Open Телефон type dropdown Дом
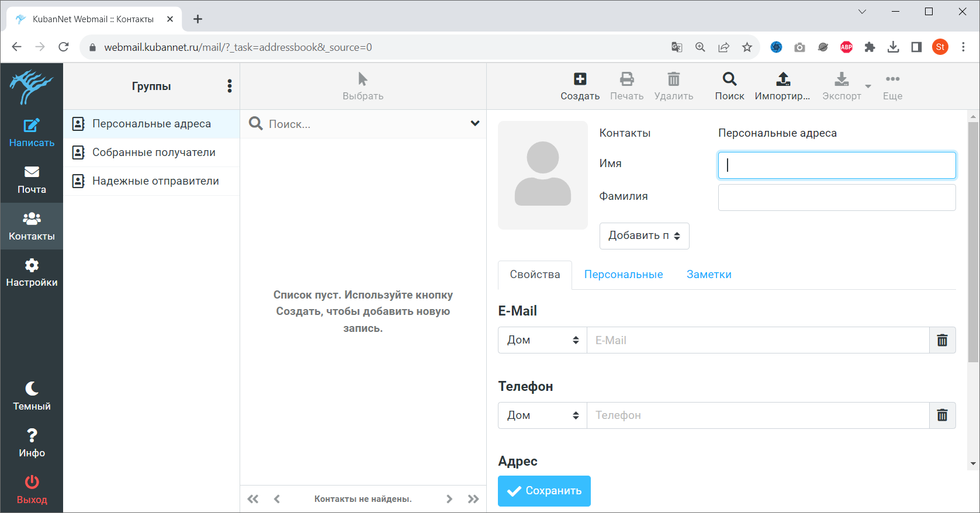Image resolution: width=980 pixels, height=513 pixels. coord(542,415)
